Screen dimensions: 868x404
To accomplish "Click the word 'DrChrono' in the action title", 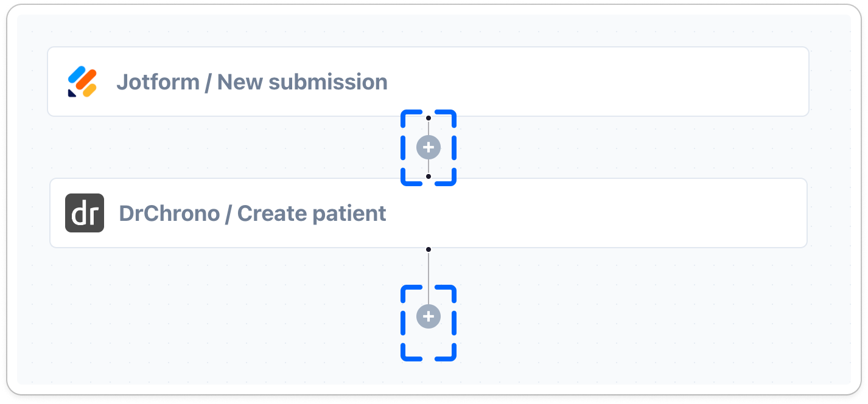I will tap(168, 214).
